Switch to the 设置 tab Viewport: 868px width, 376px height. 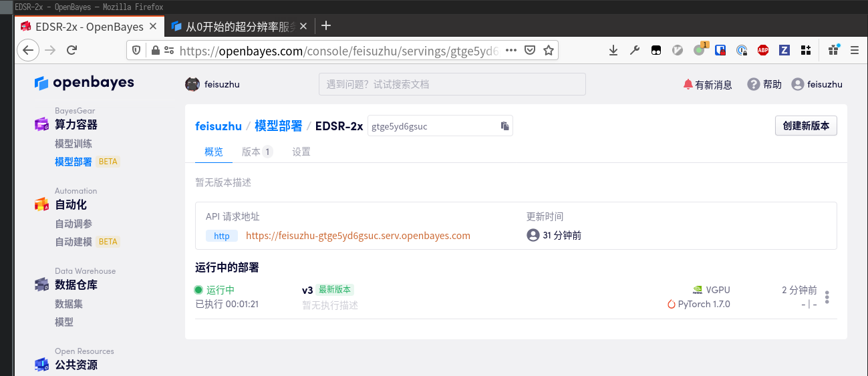pyautogui.click(x=301, y=152)
